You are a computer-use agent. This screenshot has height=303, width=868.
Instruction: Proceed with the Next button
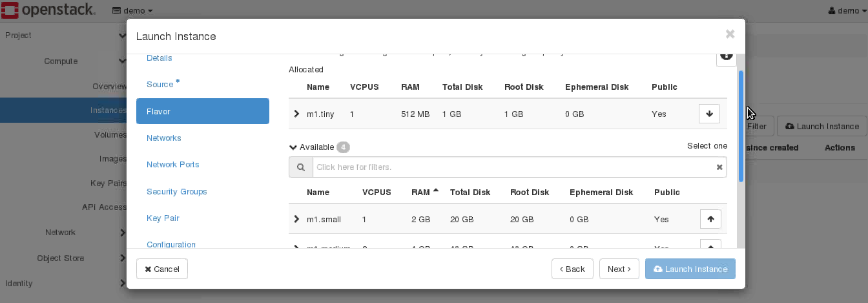click(619, 269)
